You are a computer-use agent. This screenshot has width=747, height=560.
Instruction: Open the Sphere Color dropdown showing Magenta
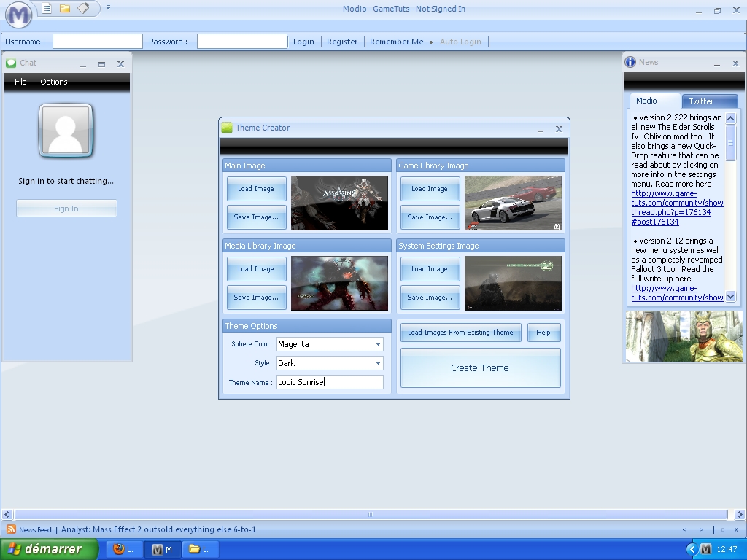[330, 344]
